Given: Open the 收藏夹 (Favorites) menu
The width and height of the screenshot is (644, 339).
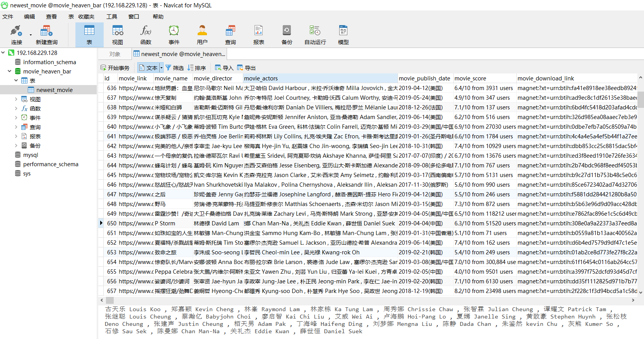Looking at the screenshot, I should tap(86, 17).
